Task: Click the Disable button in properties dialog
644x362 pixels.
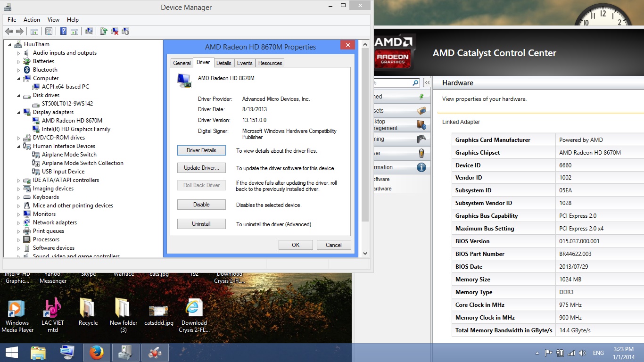Action: click(201, 205)
